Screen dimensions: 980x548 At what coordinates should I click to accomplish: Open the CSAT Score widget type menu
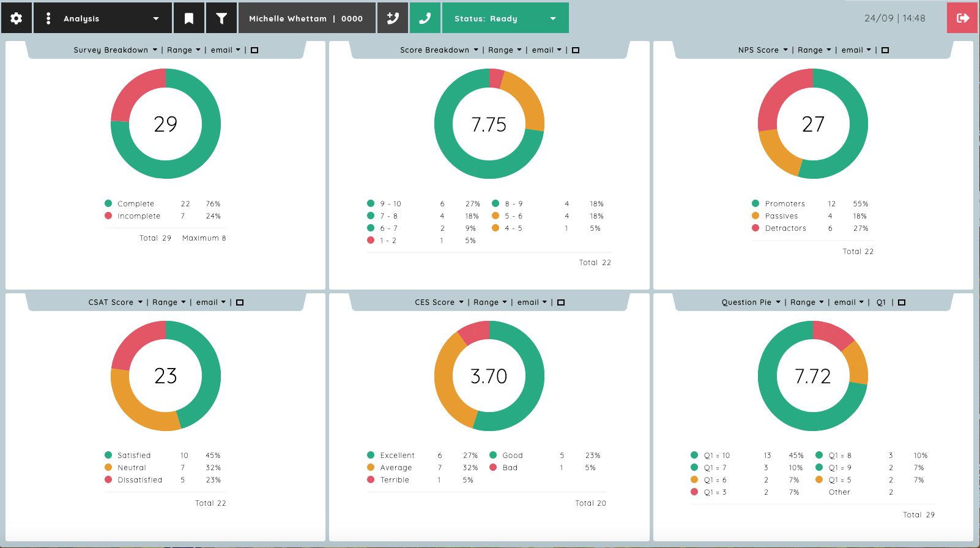(116, 302)
